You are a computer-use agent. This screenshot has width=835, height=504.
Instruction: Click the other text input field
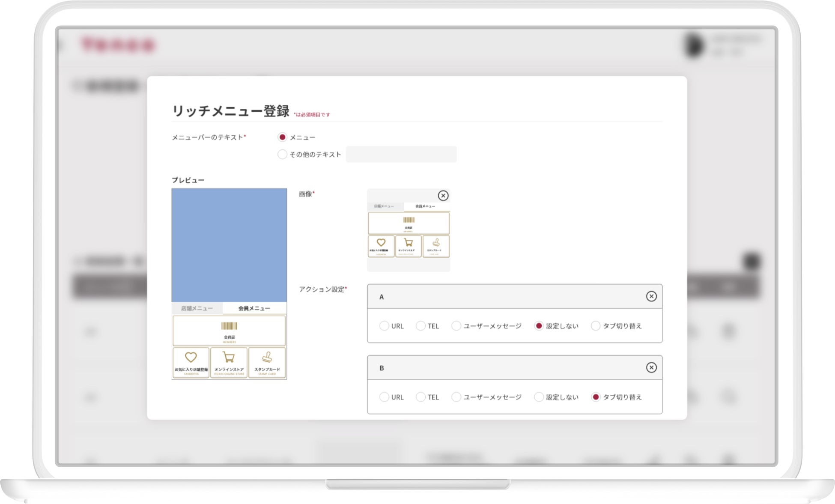click(401, 154)
